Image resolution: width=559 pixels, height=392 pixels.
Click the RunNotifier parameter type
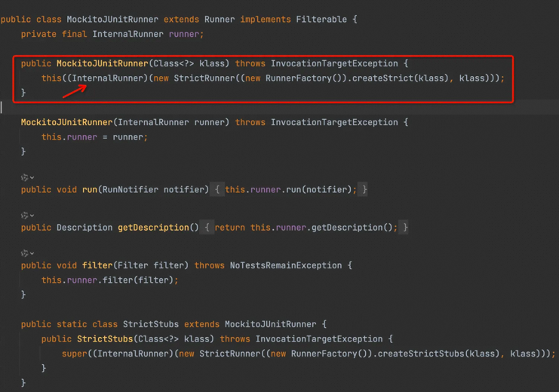tap(130, 189)
